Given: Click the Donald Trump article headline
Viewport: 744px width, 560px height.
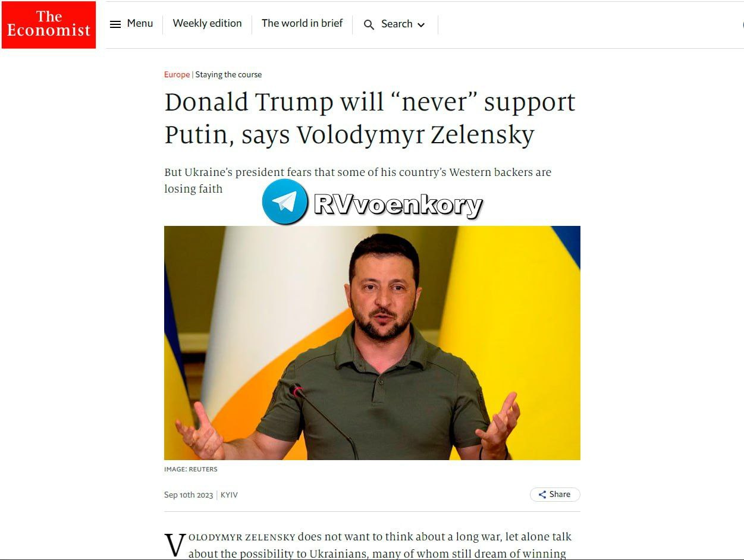Looking at the screenshot, I should click(x=370, y=118).
